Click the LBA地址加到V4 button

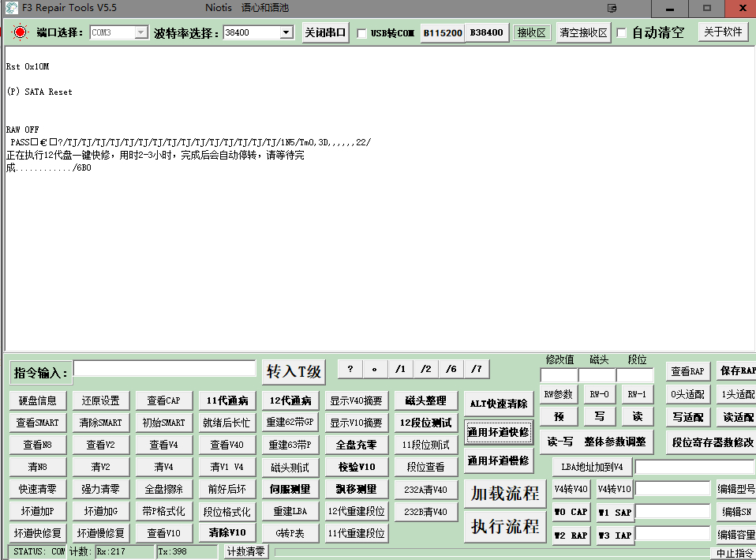click(593, 467)
